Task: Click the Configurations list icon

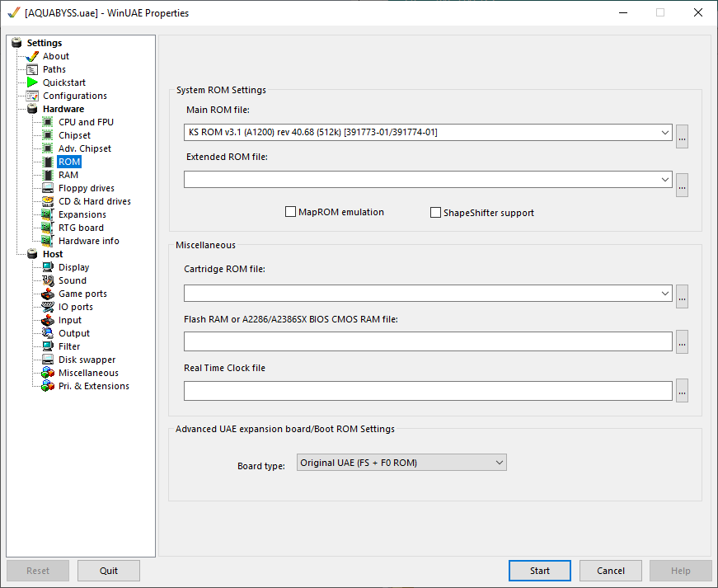Action: point(32,96)
